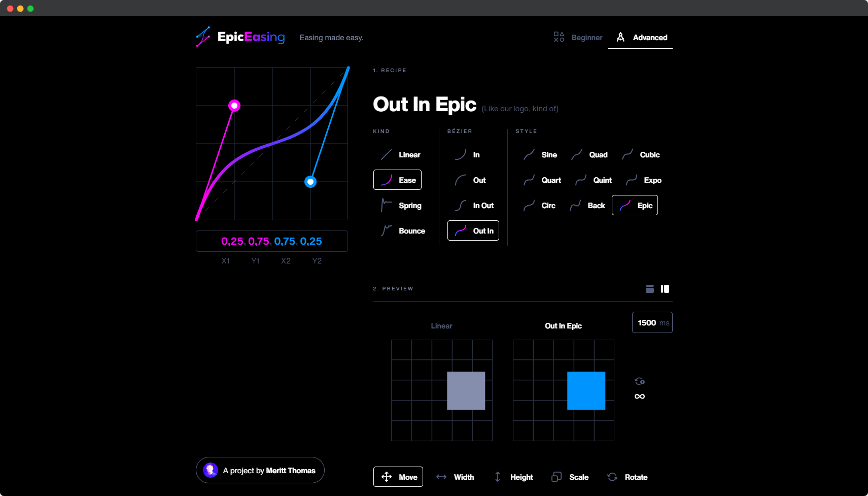Pick the Back style curve
The height and width of the screenshot is (496, 868).
tap(587, 206)
